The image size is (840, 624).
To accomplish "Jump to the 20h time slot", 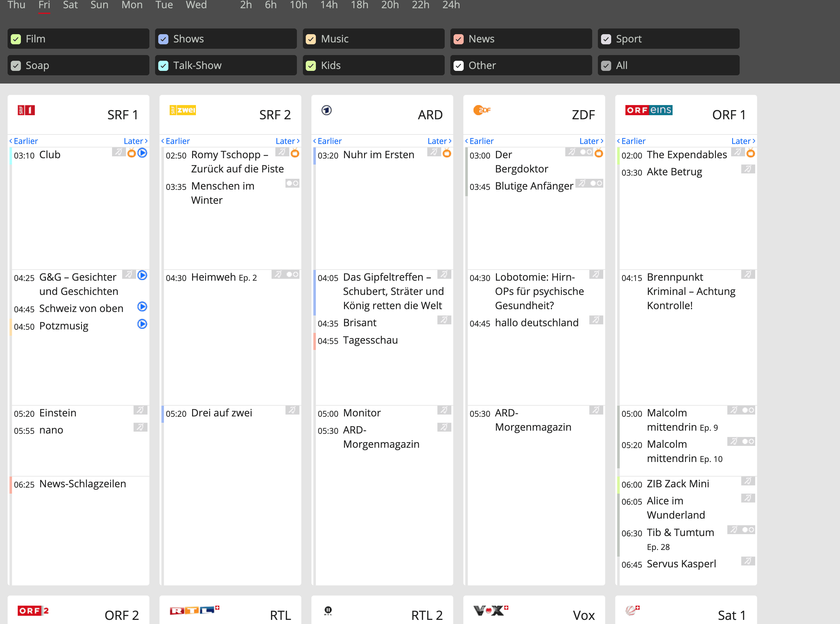I will click(390, 5).
